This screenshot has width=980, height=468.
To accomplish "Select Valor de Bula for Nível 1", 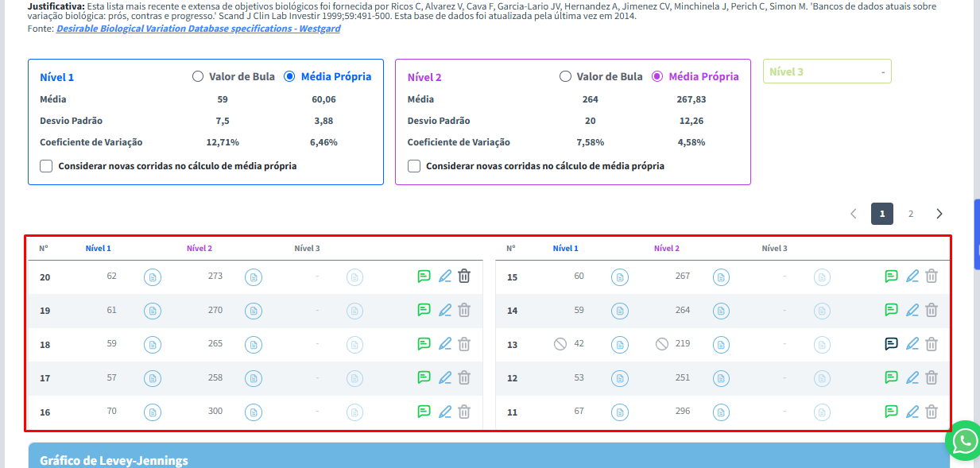I will [198, 77].
